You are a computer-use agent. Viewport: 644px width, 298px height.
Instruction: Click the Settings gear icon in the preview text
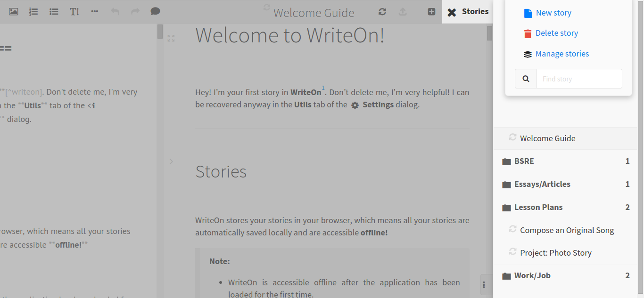(x=355, y=105)
